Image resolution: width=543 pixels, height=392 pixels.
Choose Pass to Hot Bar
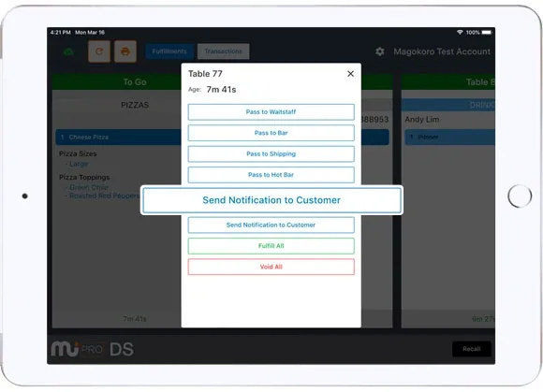point(271,175)
